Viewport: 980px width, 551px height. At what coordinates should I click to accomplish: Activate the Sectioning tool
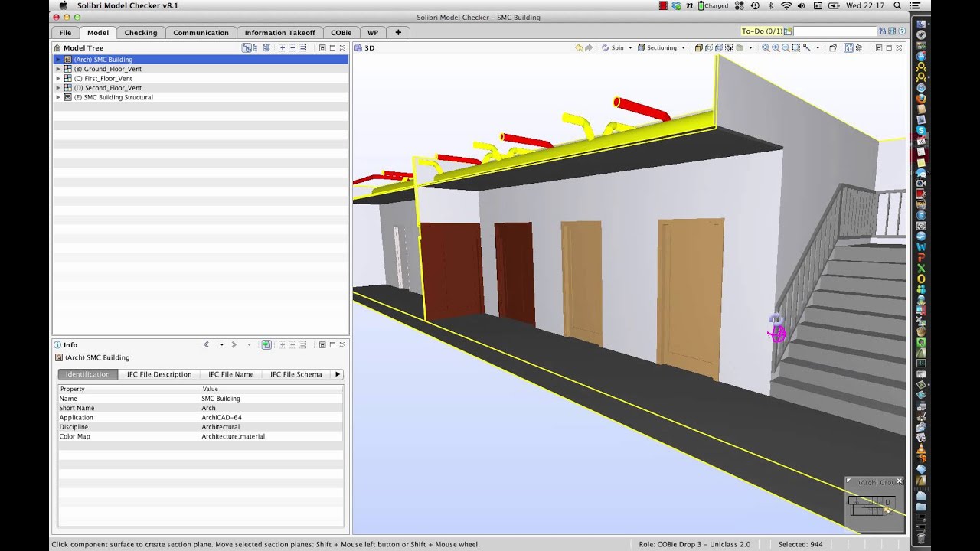[x=657, y=47]
